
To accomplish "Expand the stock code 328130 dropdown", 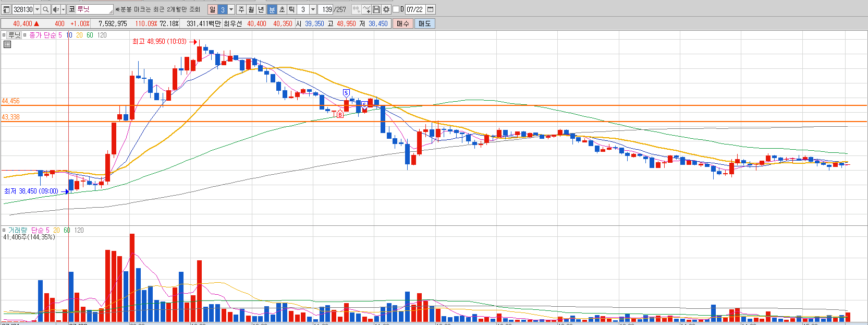I will coord(37,9).
